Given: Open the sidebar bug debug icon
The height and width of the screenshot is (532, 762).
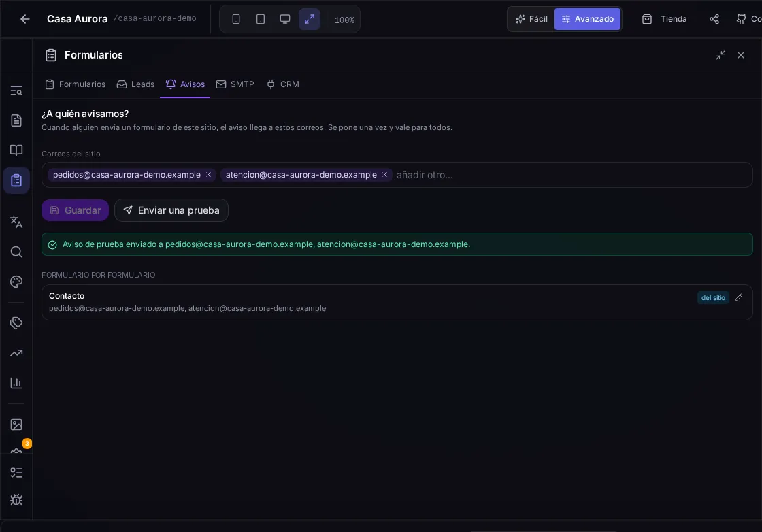Looking at the screenshot, I should tap(16, 499).
